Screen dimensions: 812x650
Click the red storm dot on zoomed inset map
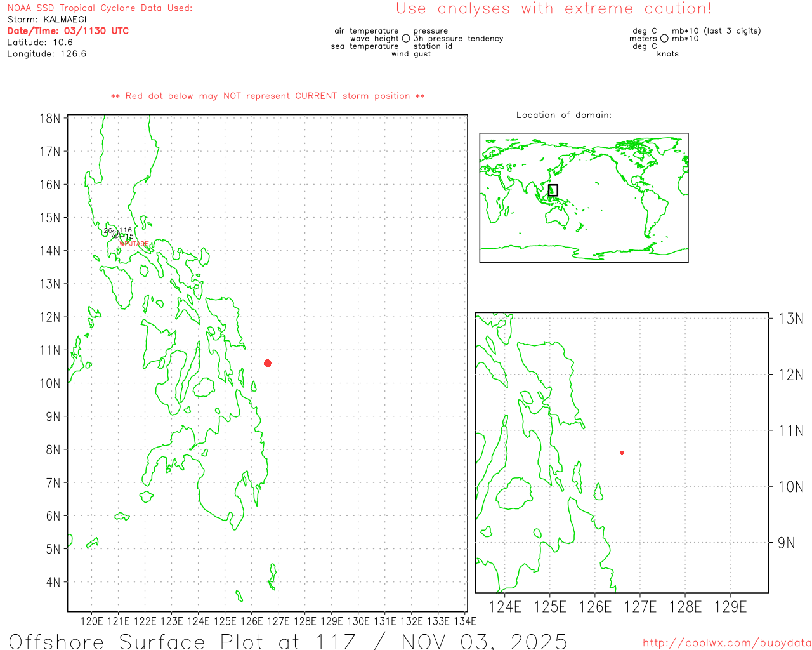point(622,453)
